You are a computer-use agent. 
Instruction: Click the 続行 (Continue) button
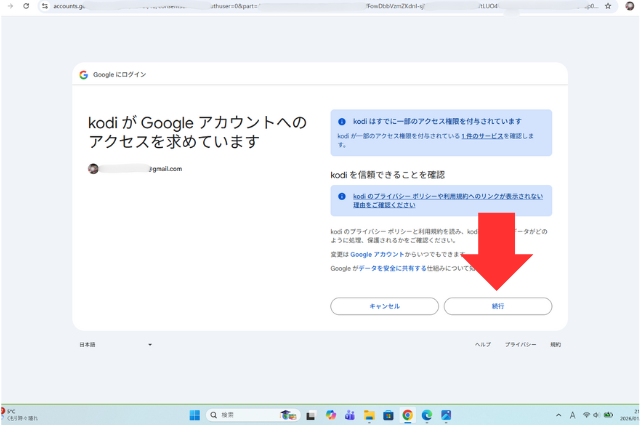tap(497, 306)
